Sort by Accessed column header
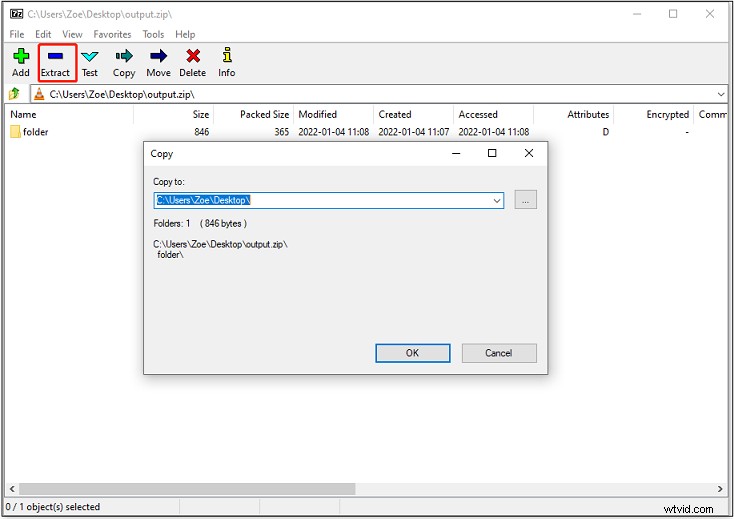 tap(494, 114)
